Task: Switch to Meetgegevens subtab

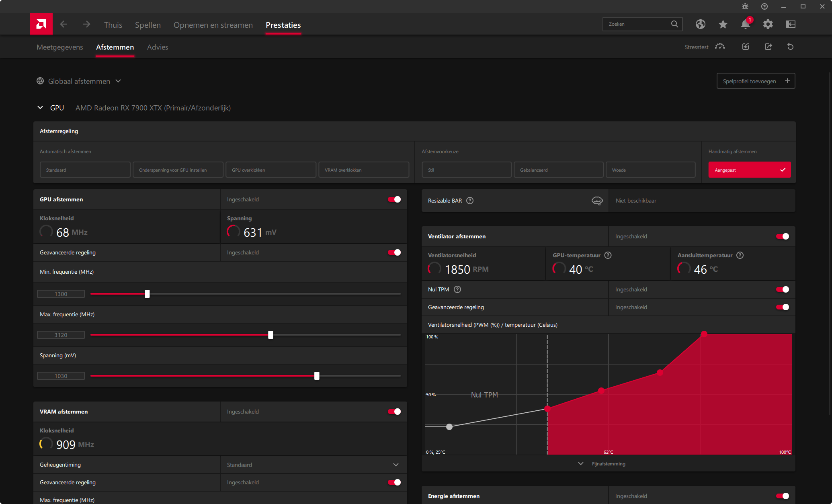Action: (60, 47)
